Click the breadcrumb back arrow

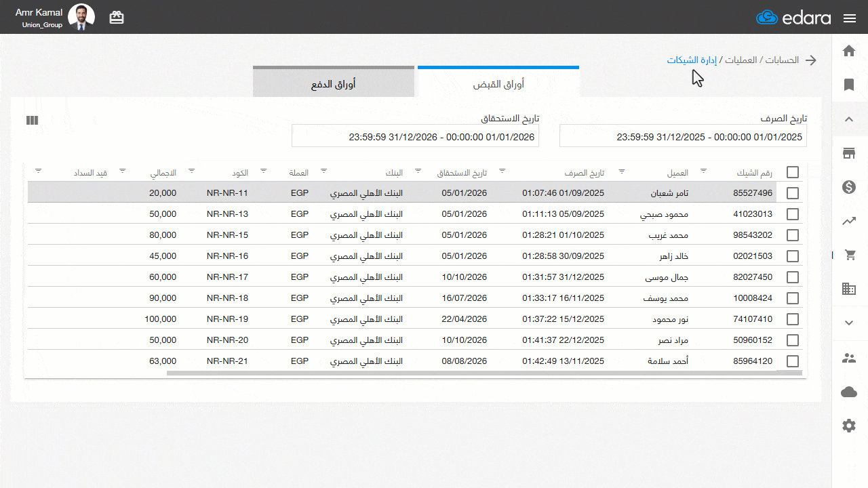811,60
